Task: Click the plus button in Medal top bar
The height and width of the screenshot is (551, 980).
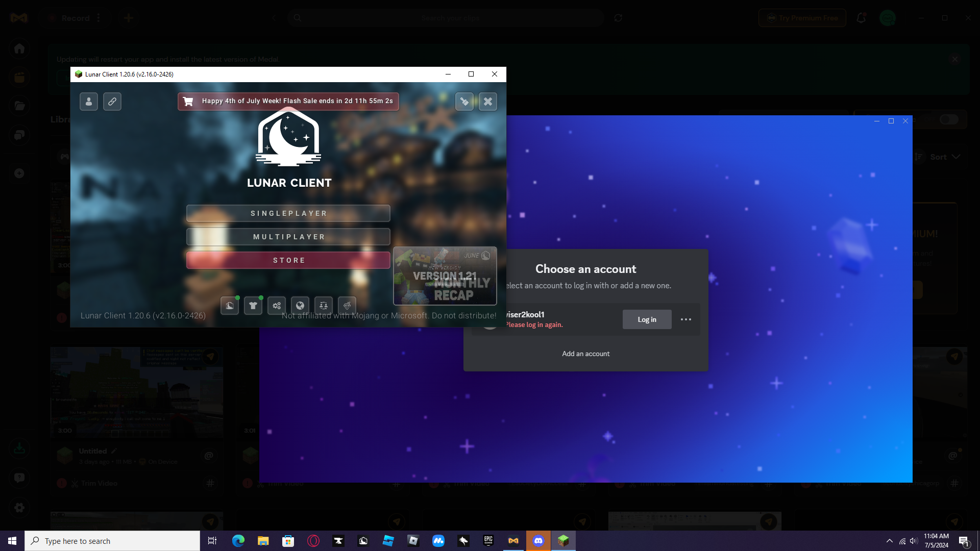Action: (x=129, y=18)
